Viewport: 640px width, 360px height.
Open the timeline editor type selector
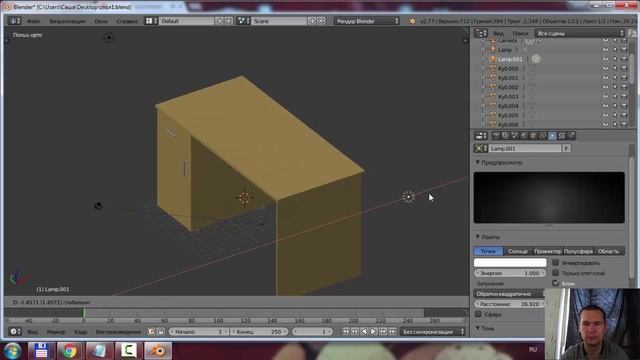[x=15, y=332]
